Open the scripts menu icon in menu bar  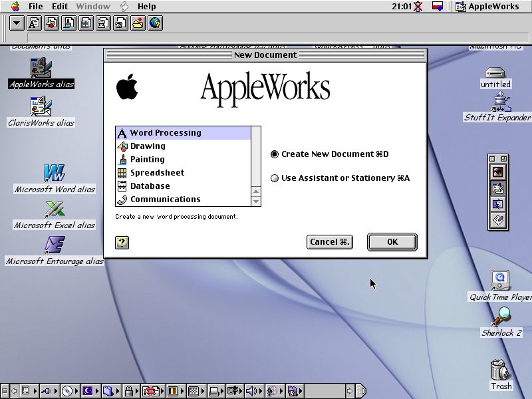(x=124, y=7)
